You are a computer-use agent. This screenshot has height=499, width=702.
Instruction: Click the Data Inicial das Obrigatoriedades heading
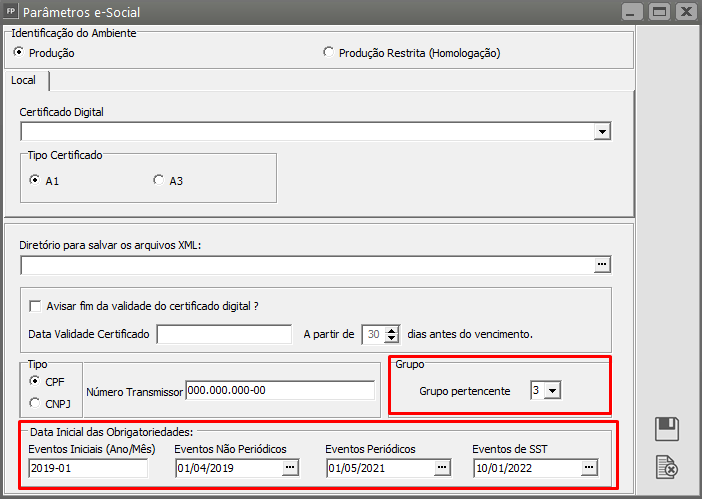point(111,432)
